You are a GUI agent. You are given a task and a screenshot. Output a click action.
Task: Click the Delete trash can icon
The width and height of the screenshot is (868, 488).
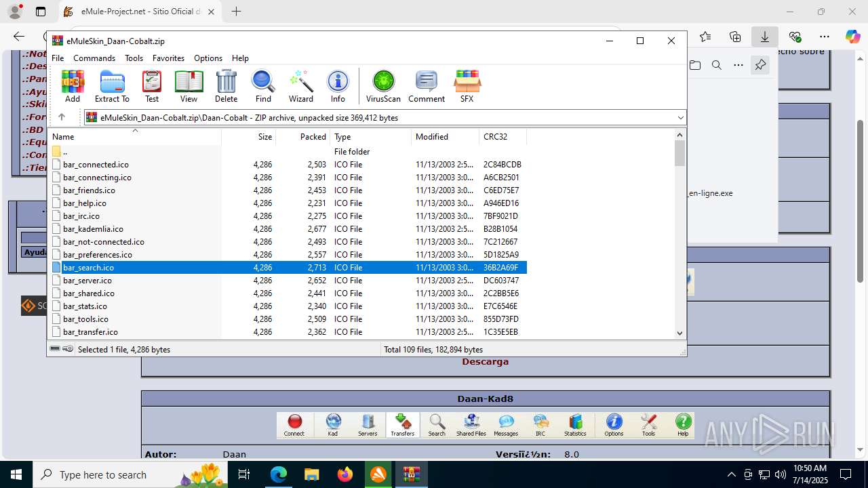click(x=226, y=86)
